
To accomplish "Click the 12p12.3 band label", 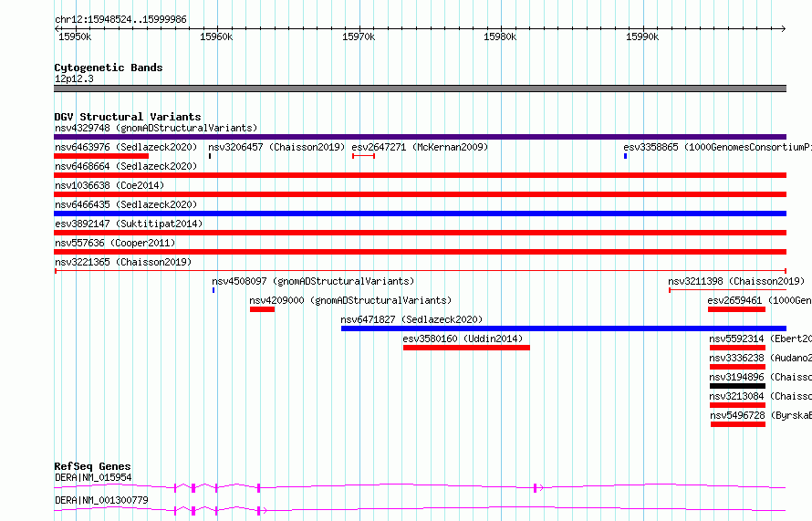I will click(x=74, y=78).
